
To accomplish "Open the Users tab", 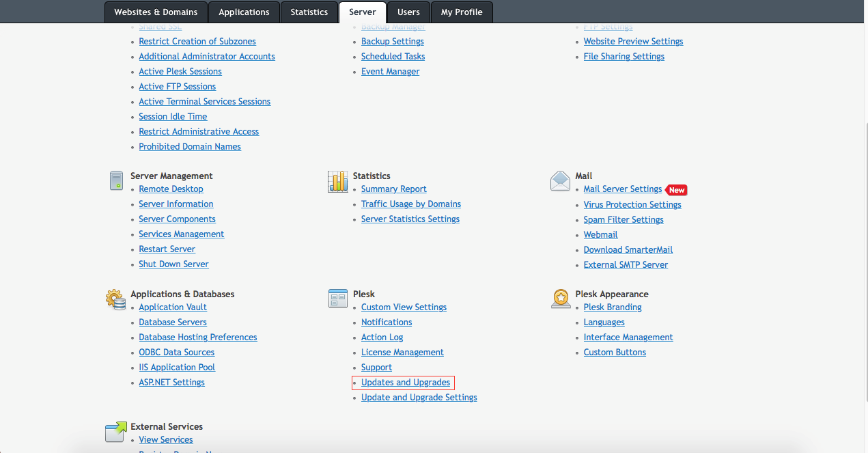I will click(x=408, y=12).
